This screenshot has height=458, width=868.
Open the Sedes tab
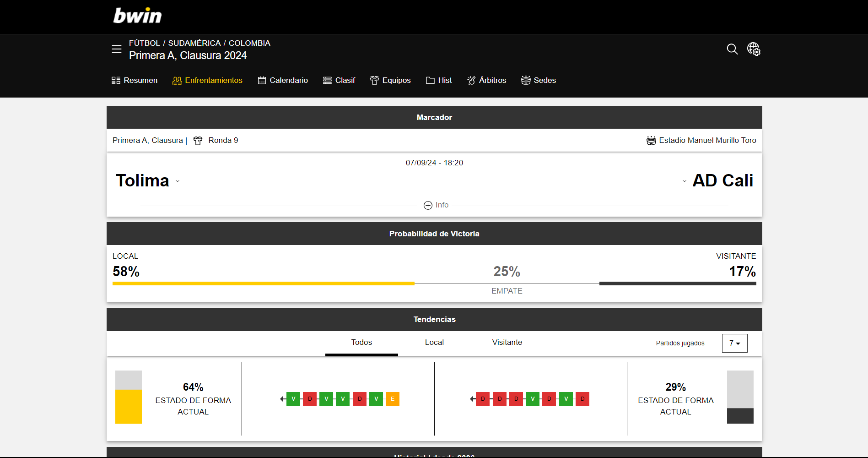(x=539, y=81)
